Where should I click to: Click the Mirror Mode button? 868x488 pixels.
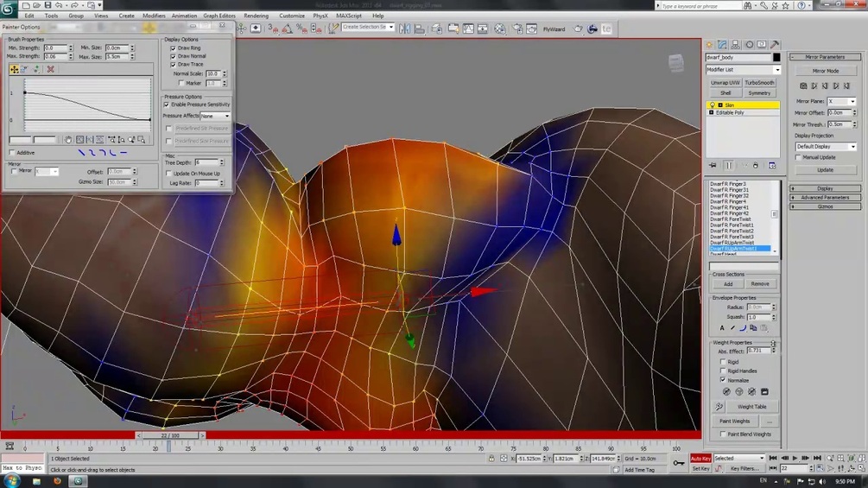coord(826,71)
